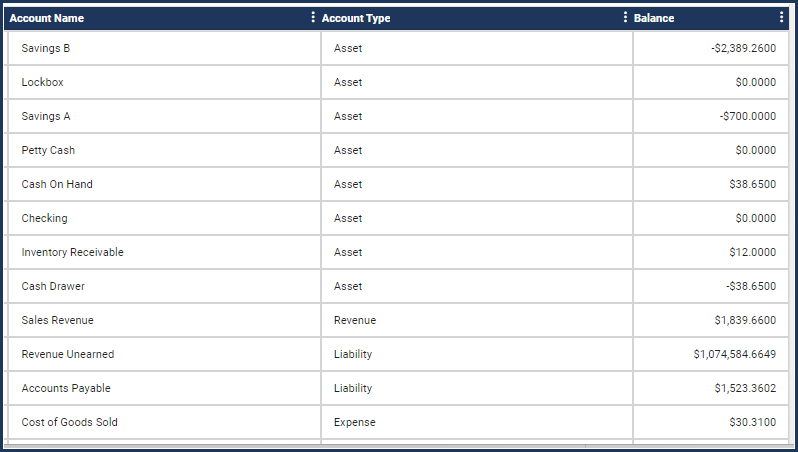
Task: Select the Revenue Unearned balance cell
Action: point(711,354)
